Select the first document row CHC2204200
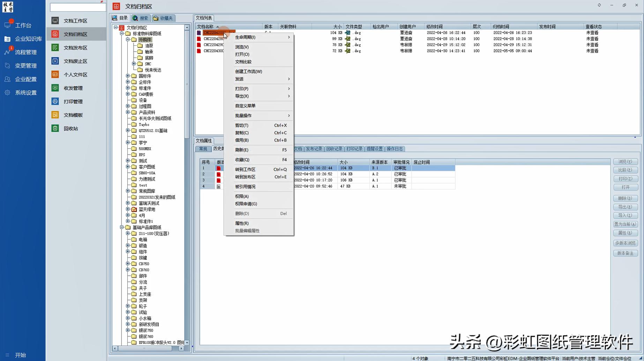The width and height of the screenshot is (644, 361). pos(214,32)
